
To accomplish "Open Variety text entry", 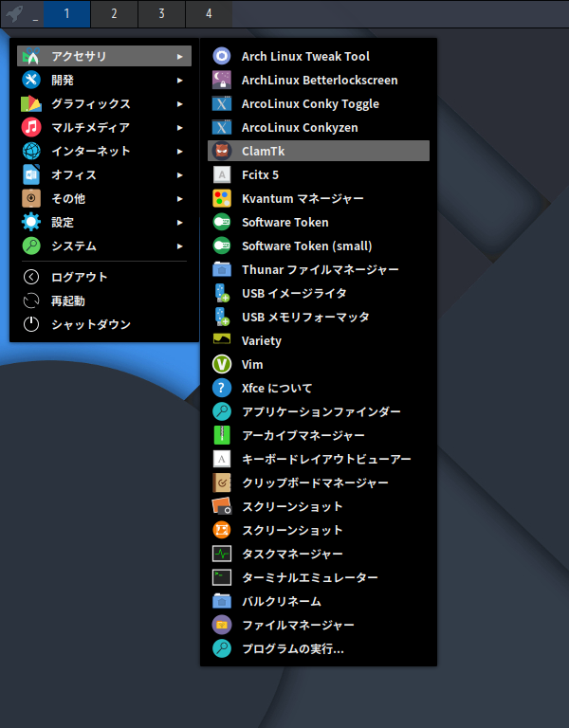I will pyautogui.click(x=262, y=341).
